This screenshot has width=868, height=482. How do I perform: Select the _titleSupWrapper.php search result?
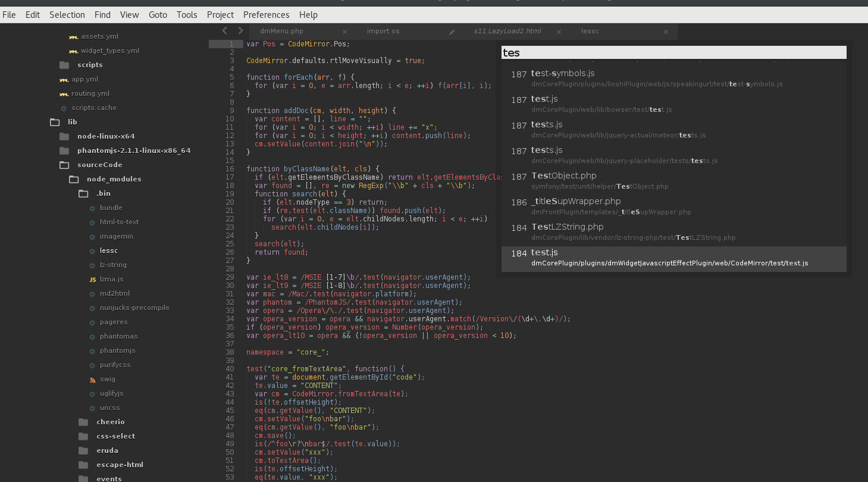[674, 206]
